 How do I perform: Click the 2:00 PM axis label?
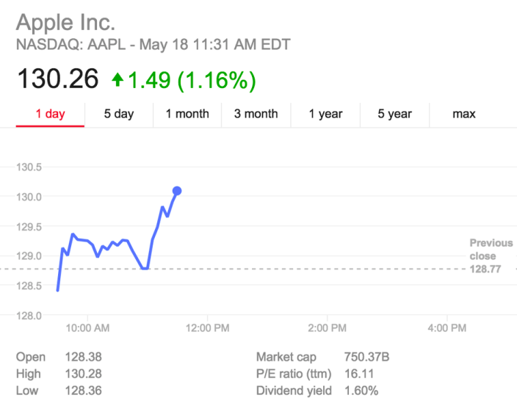coord(327,328)
